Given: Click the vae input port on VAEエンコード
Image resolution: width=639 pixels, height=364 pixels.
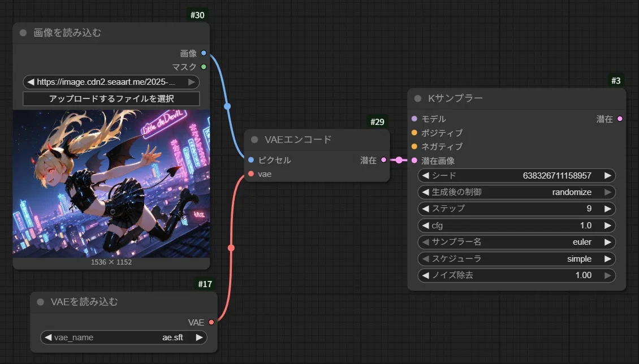Looking at the screenshot, I should coord(251,174).
